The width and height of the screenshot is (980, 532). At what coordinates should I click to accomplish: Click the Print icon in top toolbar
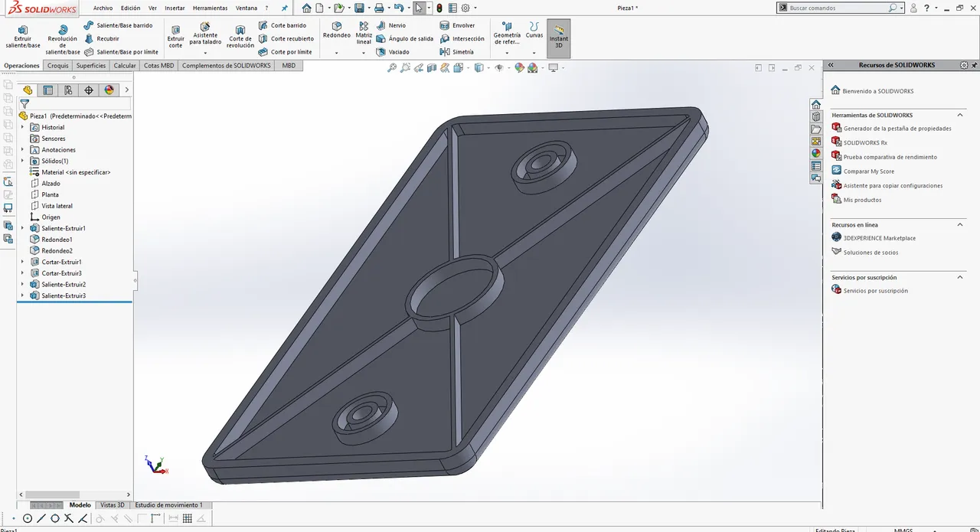378,8
